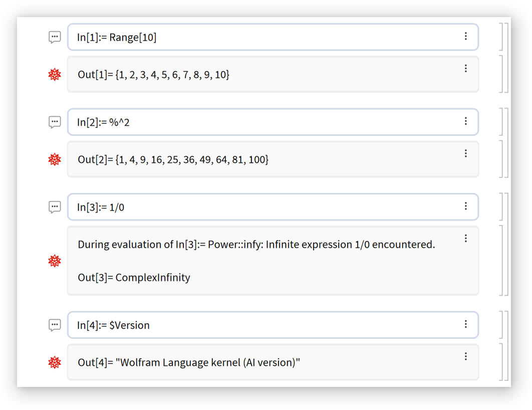The image size is (532, 410).
Task: Click the red Wolfram icon beside Out[3]
Action: click(55, 261)
